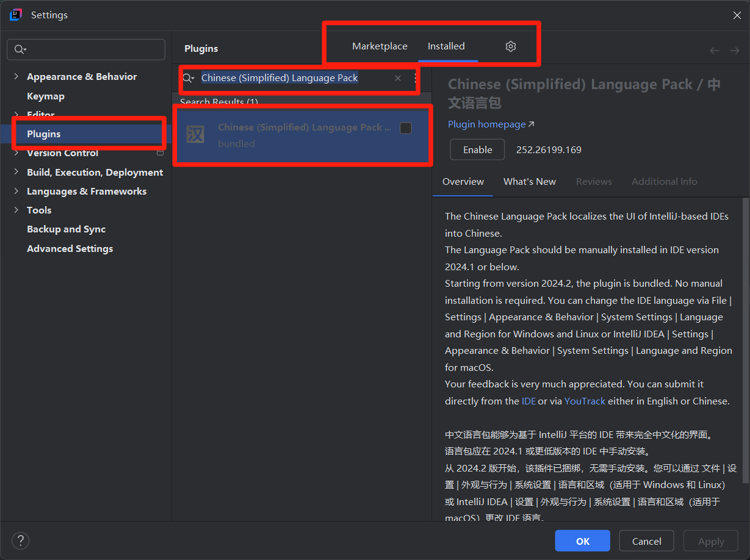Expand Appearance & Behavior settings group
The image size is (750, 560).
coord(16,76)
